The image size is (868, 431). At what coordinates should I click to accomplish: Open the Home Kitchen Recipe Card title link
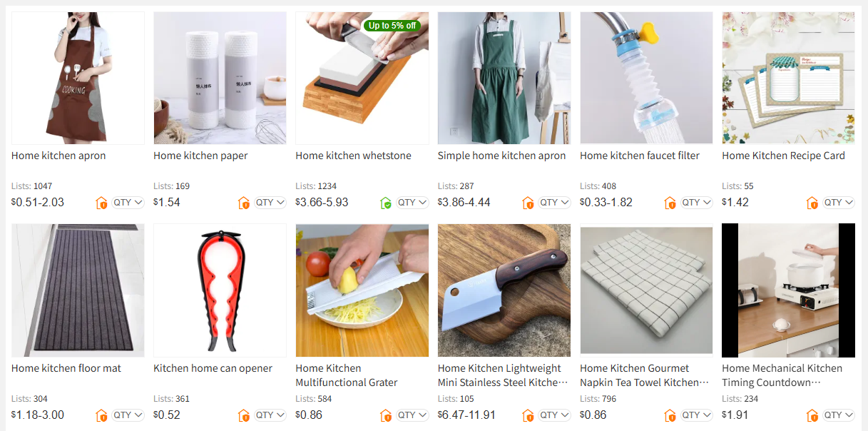783,156
